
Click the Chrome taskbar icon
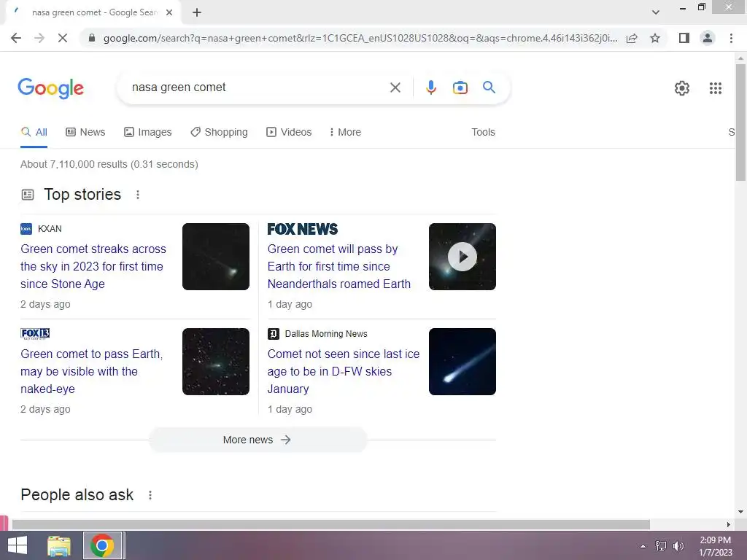[x=102, y=545]
